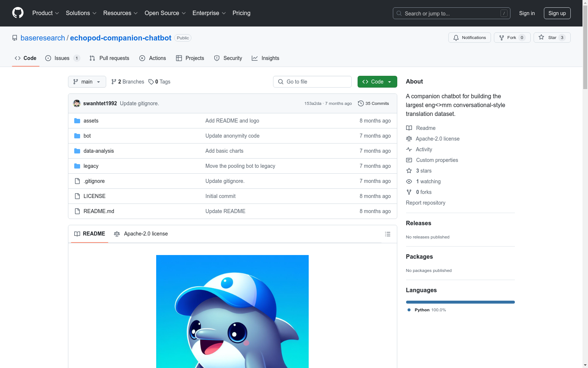Click the Releases heading link
Image resolution: width=588 pixels, height=368 pixels.
[419, 223]
